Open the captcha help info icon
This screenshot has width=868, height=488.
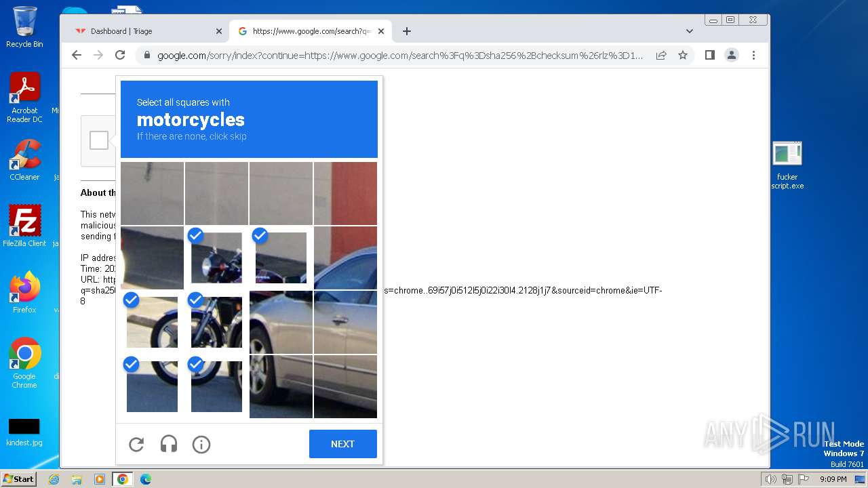click(201, 444)
